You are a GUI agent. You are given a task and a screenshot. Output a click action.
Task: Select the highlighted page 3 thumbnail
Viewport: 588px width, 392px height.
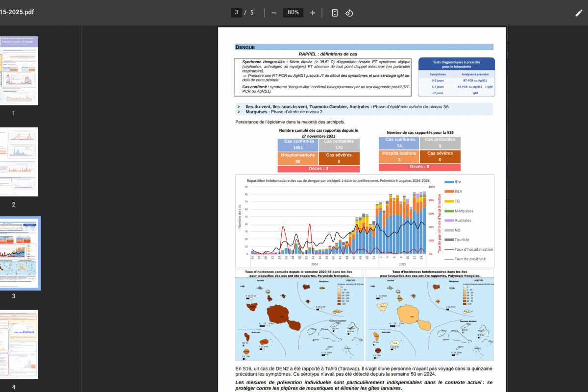coord(19,253)
